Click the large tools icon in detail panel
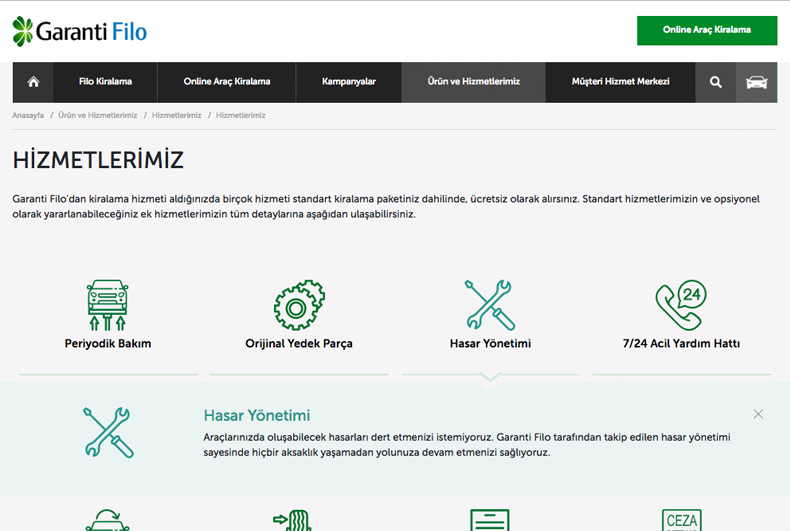Image resolution: width=790 pixels, height=531 pixels. [x=108, y=433]
